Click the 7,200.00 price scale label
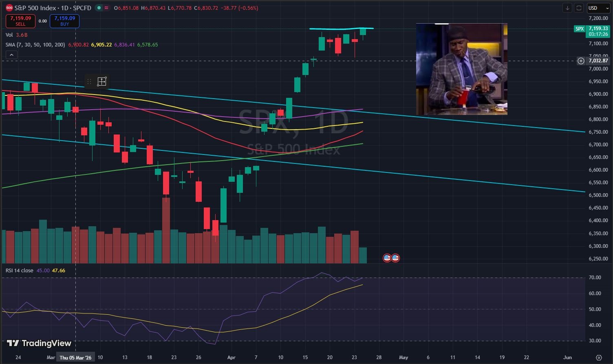The width and height of the screenshot is (613, 364). [x=598, y=18]
